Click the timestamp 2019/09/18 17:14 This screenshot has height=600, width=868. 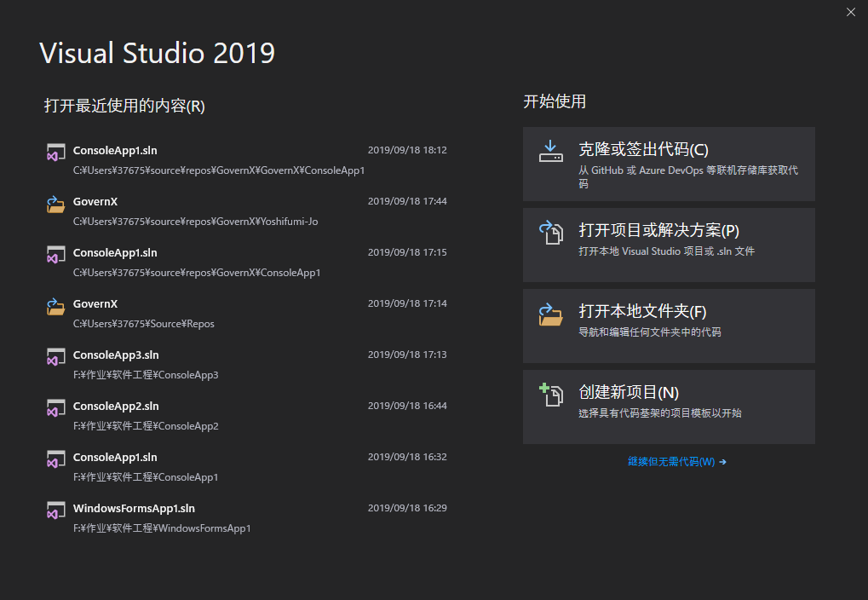(x=407, y=303)
